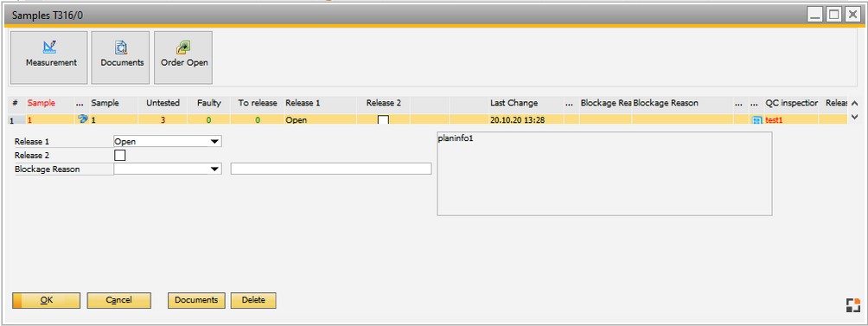Screen dimensions: 868x326
Task: Toggle Release 2 checkbox in the grid row
Action: point(383,119)
